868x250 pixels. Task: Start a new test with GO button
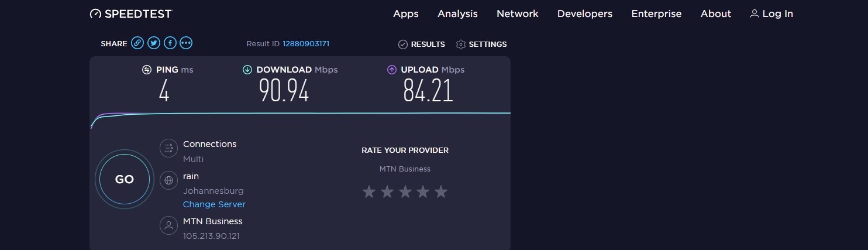coord(124,180)
